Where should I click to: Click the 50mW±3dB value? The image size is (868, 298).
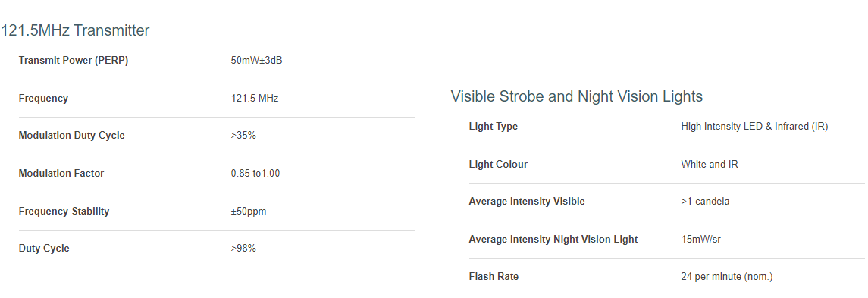(257, 61)
